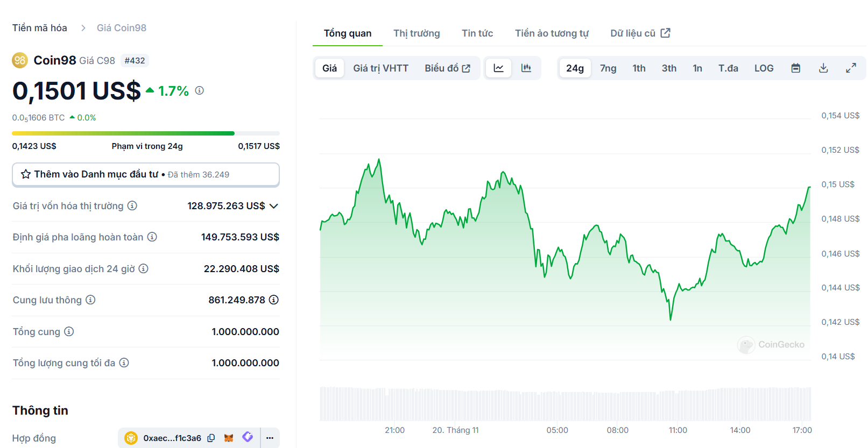Image resolution: width=868 pixels, height=448 pixels.
Task: Open info icon next to 861.249.878 value
Action: pyautogui.click(x=274, y=300)
